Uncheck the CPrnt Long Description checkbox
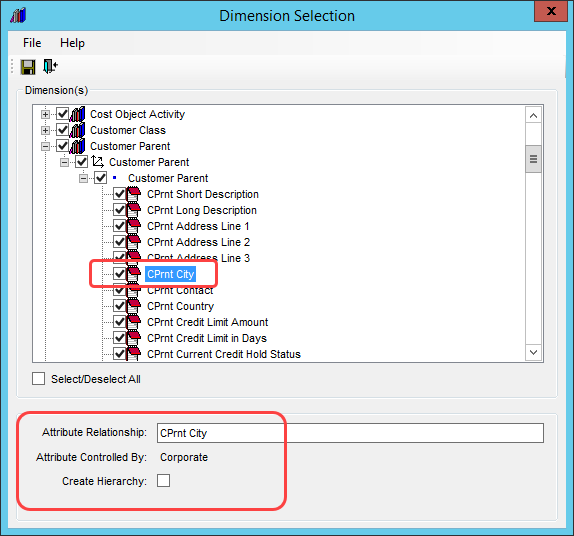 tap(119, 210)
